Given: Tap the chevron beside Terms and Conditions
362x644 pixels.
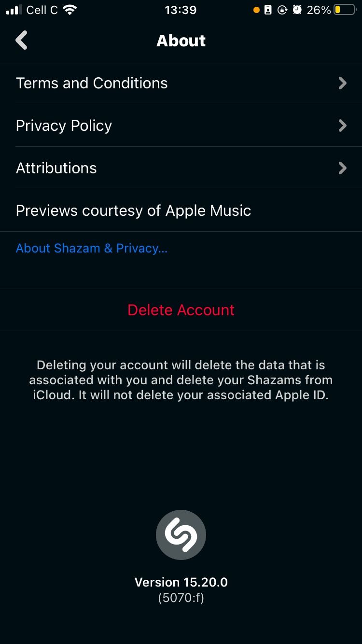Looking at the screenshot, I should 342,83.
